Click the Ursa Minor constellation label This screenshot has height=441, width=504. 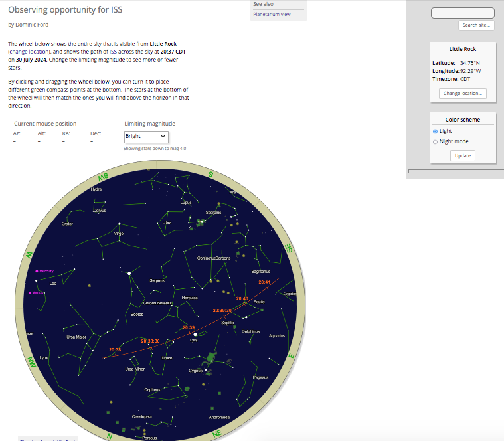point(135,369)
